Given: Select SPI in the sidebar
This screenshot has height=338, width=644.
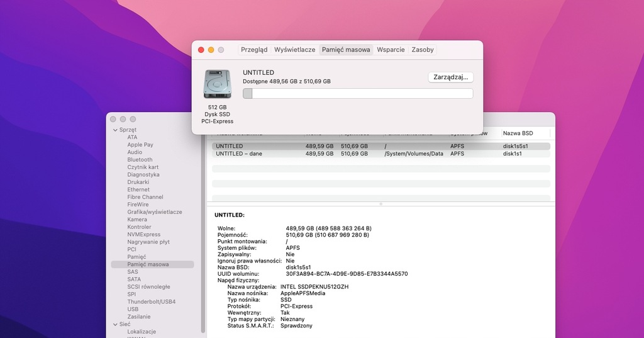Looking at the screenshot, I should 131,294.
